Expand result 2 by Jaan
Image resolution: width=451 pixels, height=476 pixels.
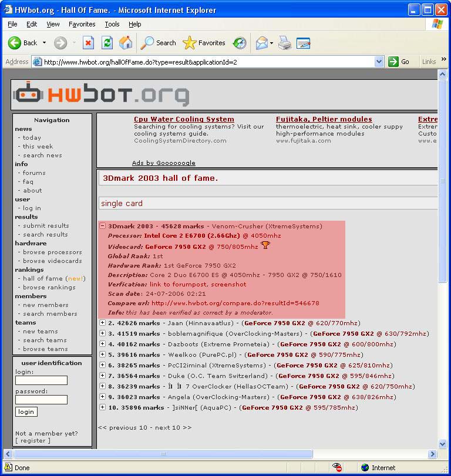coord(103,323)
